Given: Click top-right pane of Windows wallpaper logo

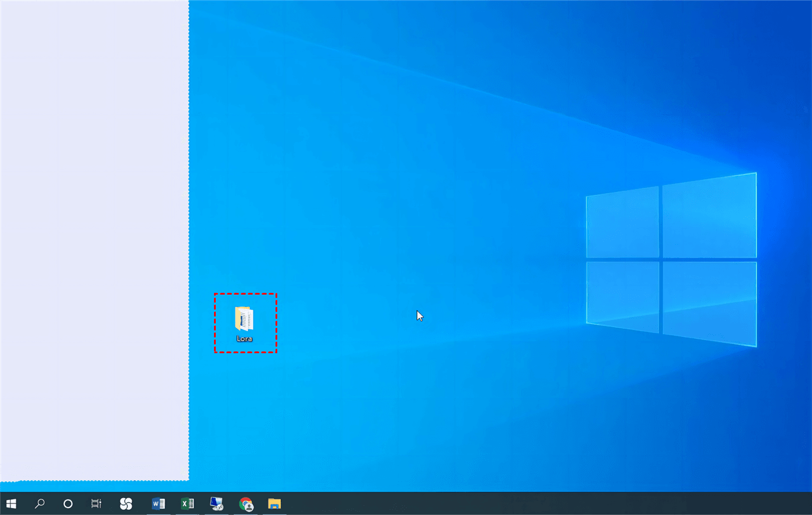Looking at the screenshot, I should point(709,216).
